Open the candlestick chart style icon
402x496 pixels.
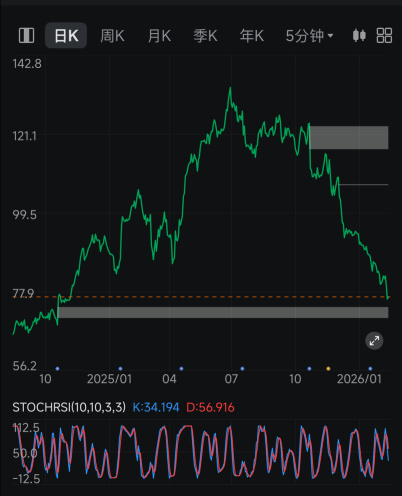coord(359,35)
